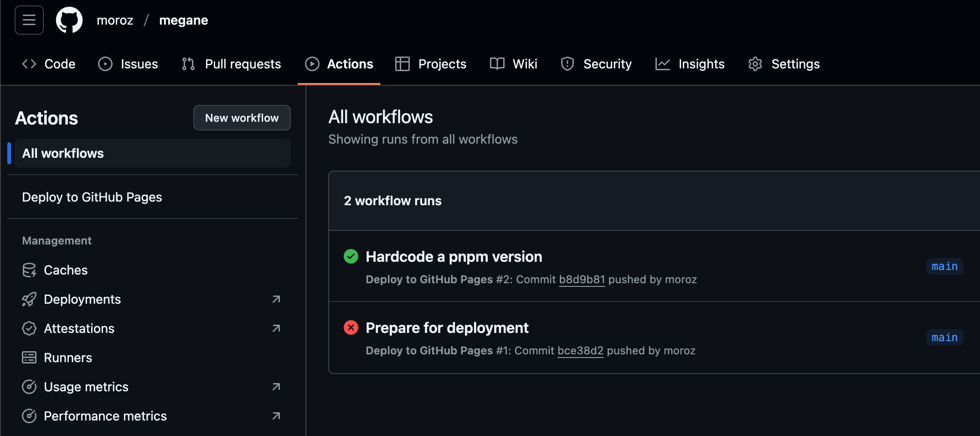This screenshot has height=436, width=980.
Task: Open the Security tab
Action: tap(596, 64)
